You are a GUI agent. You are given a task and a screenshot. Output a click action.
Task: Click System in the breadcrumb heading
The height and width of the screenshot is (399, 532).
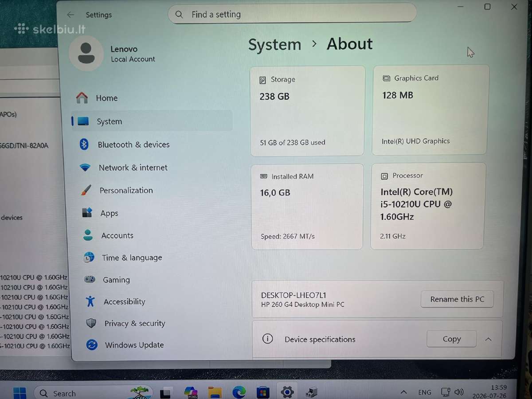[x=274, y=45]
